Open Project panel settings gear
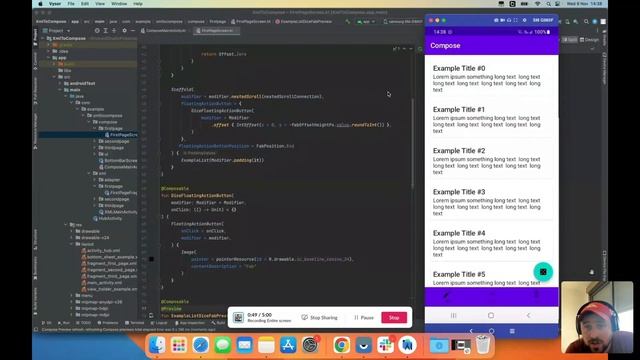Screen dimensions: 640x360 coord(124,31)
